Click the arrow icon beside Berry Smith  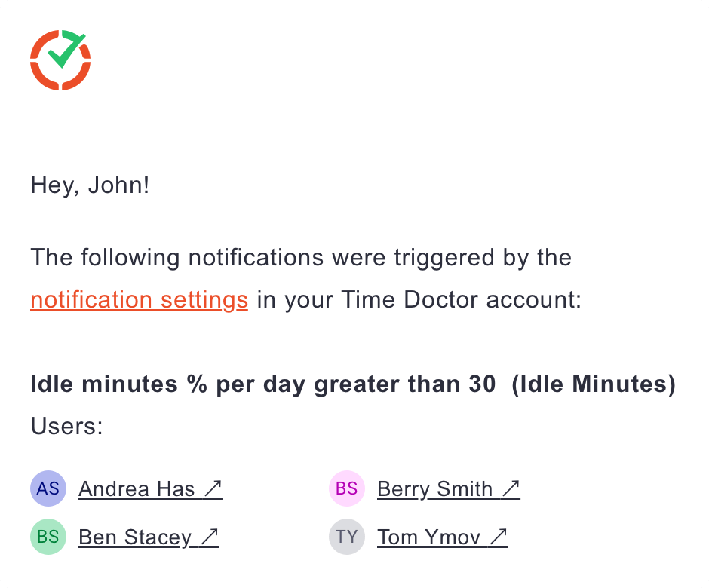tap(511, 489)
